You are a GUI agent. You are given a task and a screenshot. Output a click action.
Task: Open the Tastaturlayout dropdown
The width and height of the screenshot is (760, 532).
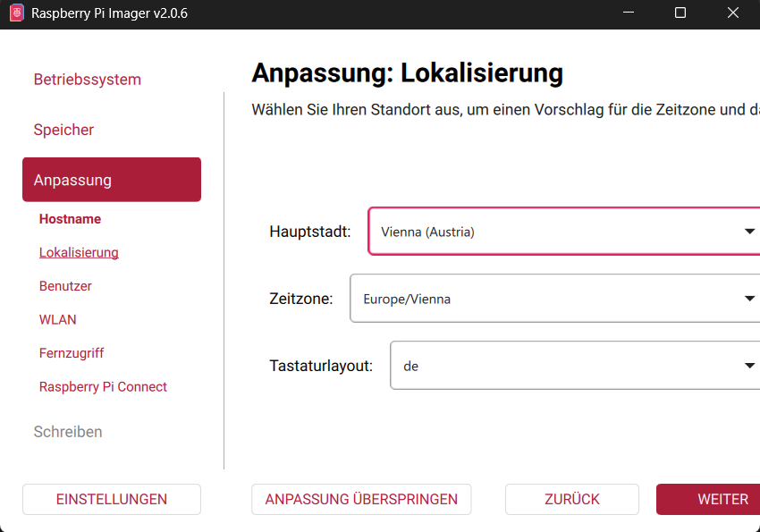click(x=749, y=365)
